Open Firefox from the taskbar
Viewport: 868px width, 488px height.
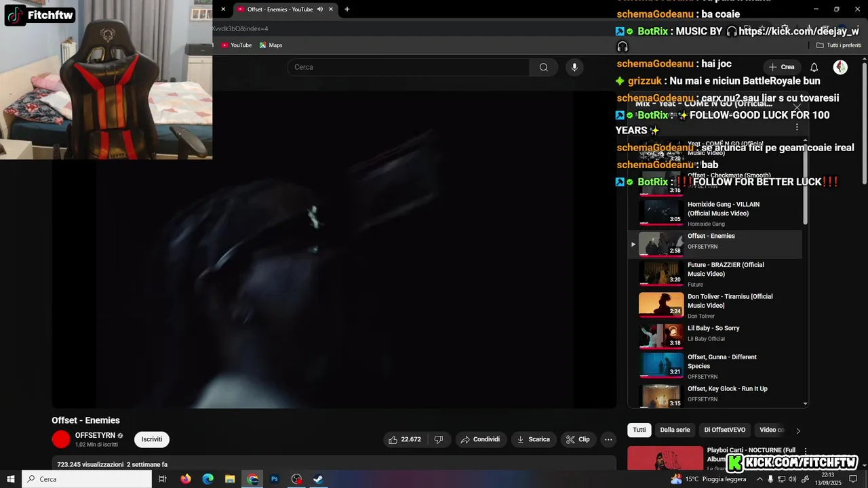(x=186, y=479)
